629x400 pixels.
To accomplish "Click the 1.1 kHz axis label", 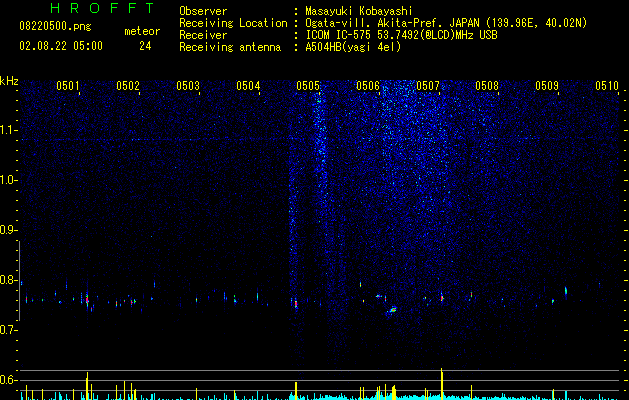I will (9, 130).
